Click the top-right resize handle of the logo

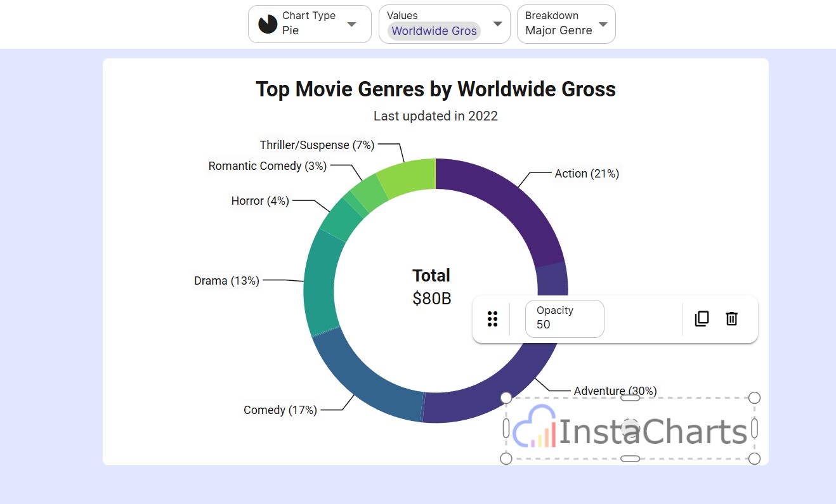pyautogui.click(x=754, y=397)
